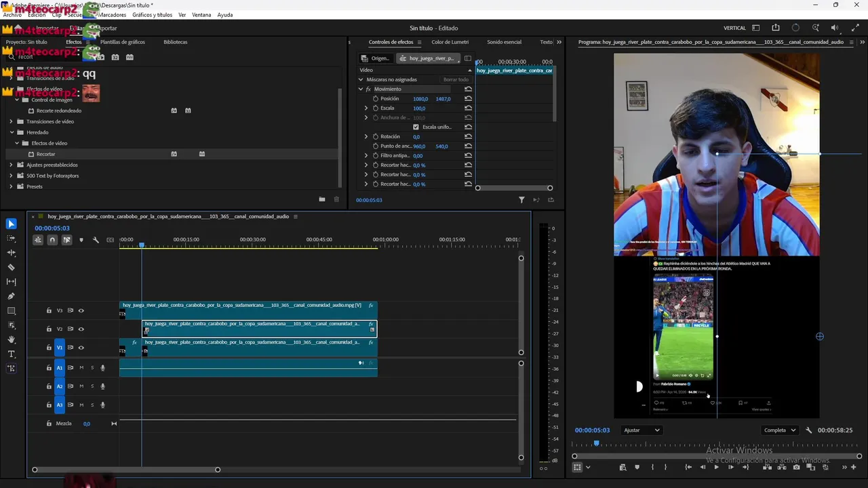Click Mark In brace in Program monitor
The height and width of the screenshot is (488, 868).
coord(652,467)
